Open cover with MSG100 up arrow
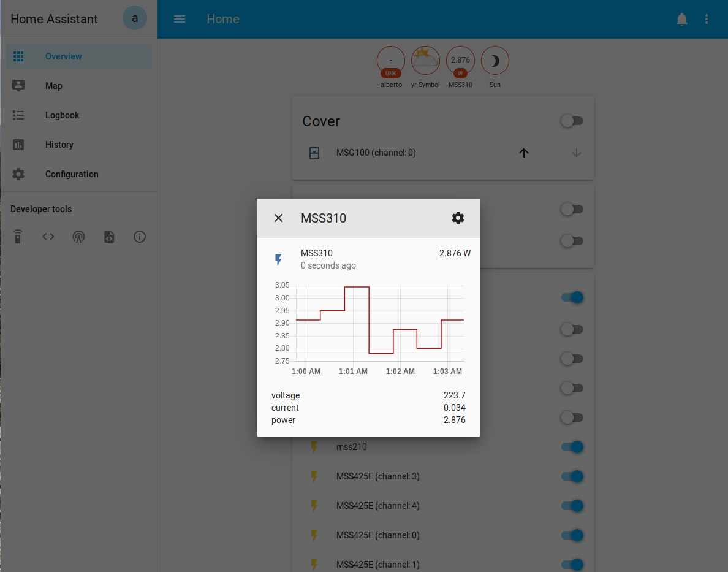Screen dimensions: 728x572 click(x=524, y=153)
